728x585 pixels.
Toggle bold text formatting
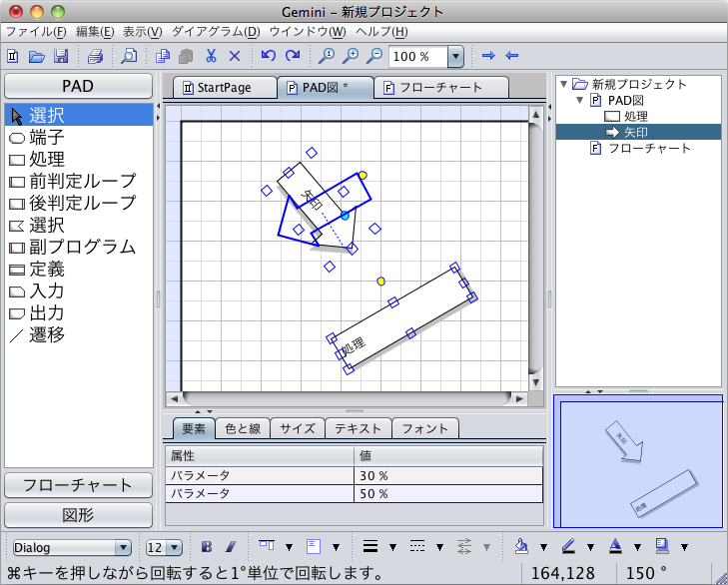pos(207,547)
